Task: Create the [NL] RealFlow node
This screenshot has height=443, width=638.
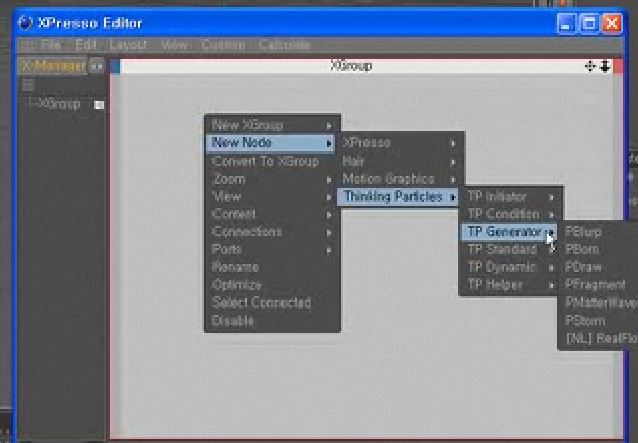Action: point(599,338)
